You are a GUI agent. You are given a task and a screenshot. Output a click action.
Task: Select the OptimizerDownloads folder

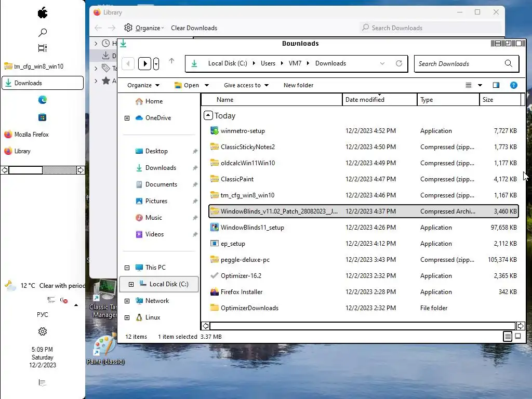[x=364, y=308]
